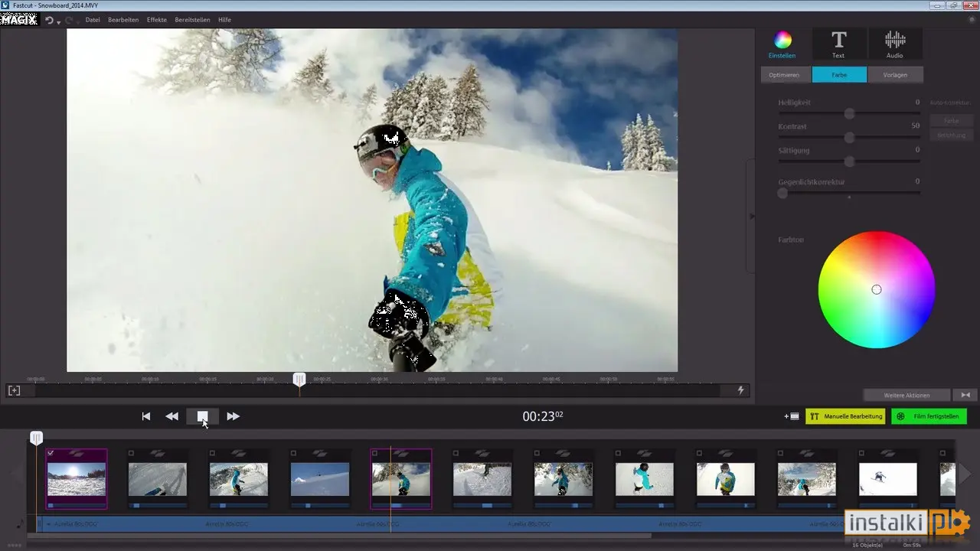The image size is (980, 551).
Task: Open the Bereitstellen menu
Action: tap(192, 20)
